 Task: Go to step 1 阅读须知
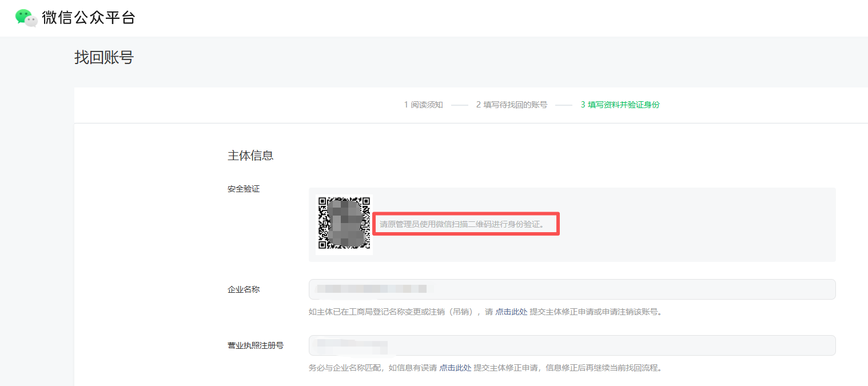click(x=423, y=105)
